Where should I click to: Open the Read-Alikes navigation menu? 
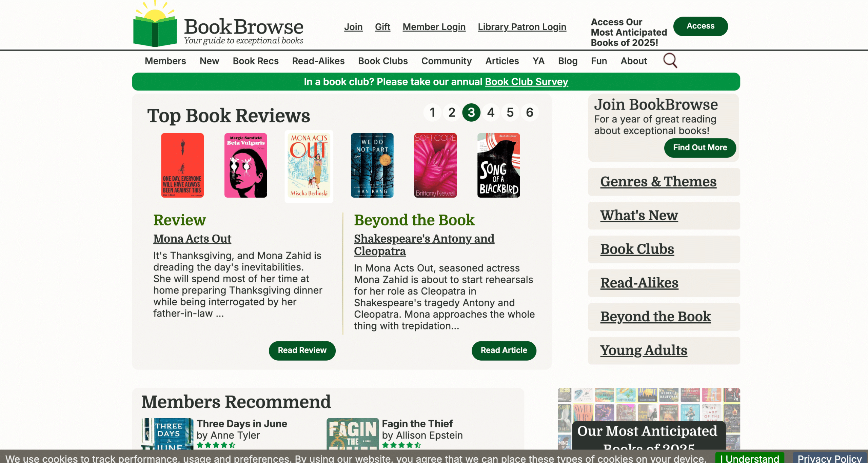pyautogui.click(x=318, y=61)
